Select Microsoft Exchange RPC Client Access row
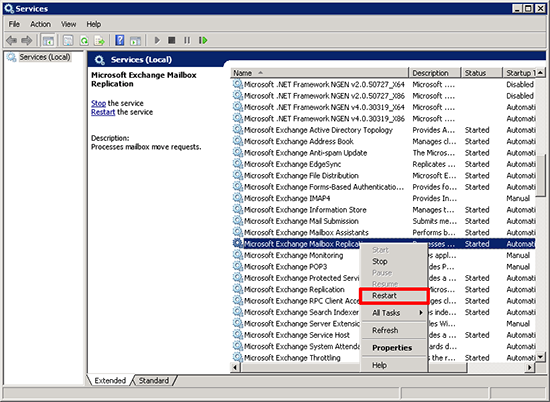 383,301
